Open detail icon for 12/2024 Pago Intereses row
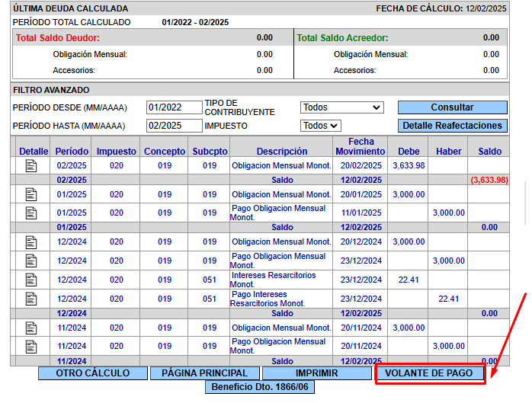 (31, 299)
